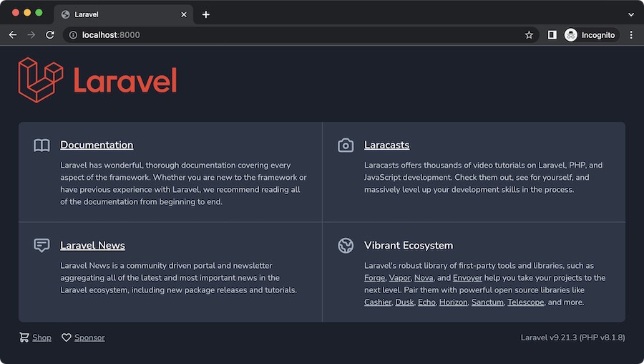Click the Laravel logo cube icon
Image resolution: width=644 pixels, height=364 pixels.
[x=41, y=80]
